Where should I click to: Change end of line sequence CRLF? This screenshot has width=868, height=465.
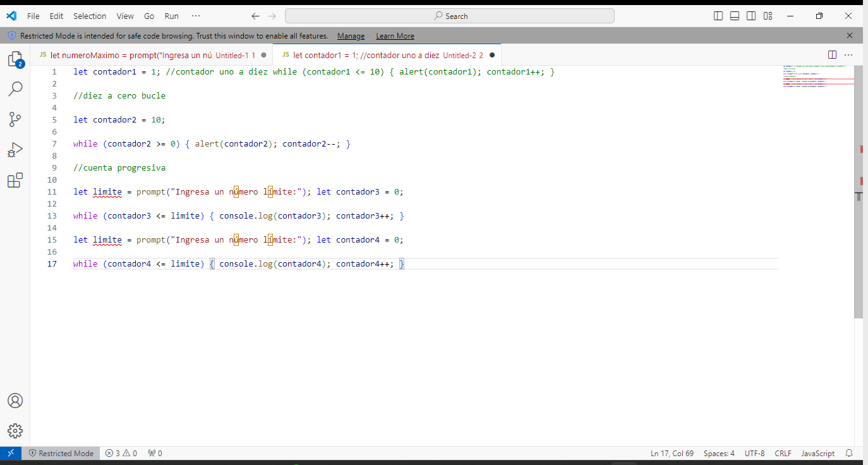(783, 453)
